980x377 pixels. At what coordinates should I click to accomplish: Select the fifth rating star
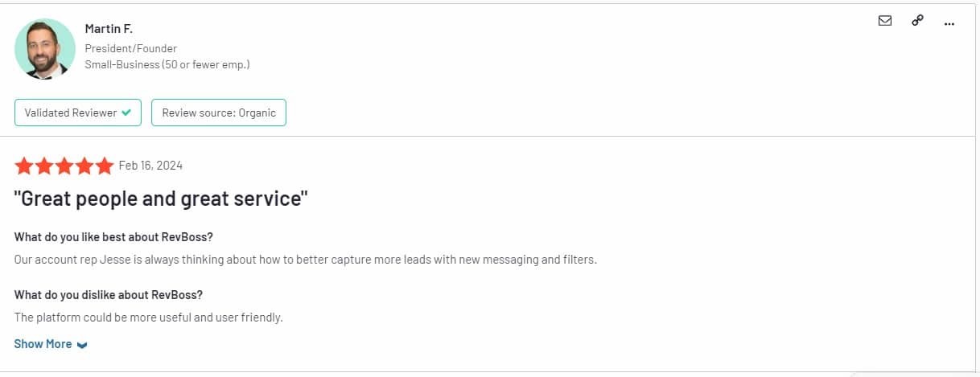[105, 166]
